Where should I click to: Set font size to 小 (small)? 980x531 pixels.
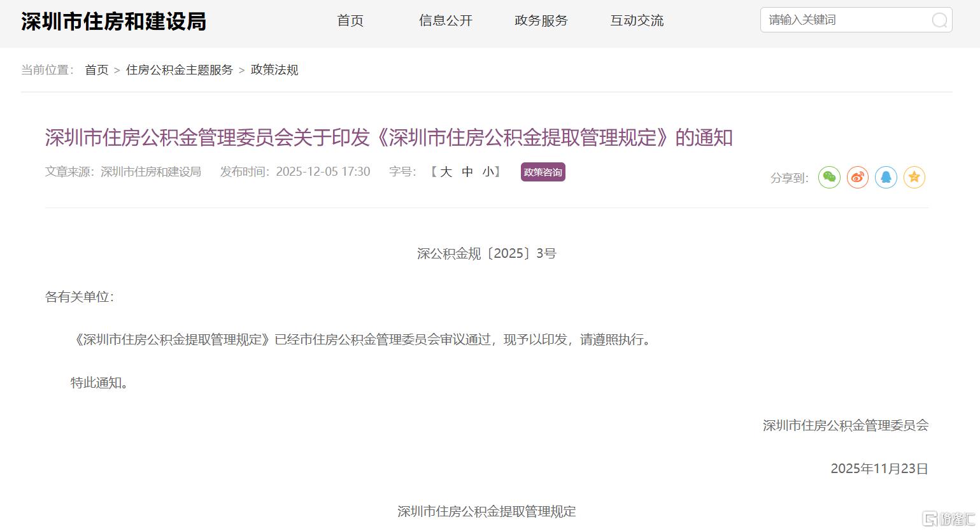coord(488,172)
